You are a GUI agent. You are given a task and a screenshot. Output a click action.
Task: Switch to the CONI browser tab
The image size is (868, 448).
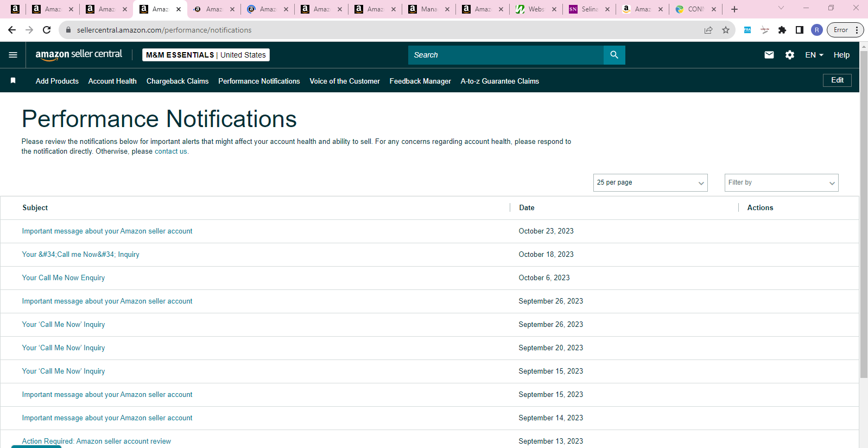(695, 9)
